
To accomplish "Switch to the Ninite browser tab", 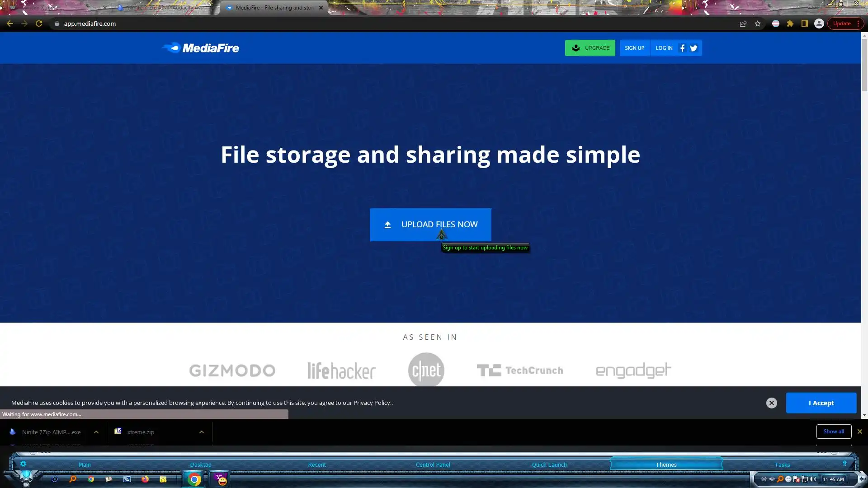I will coord(165,8).
